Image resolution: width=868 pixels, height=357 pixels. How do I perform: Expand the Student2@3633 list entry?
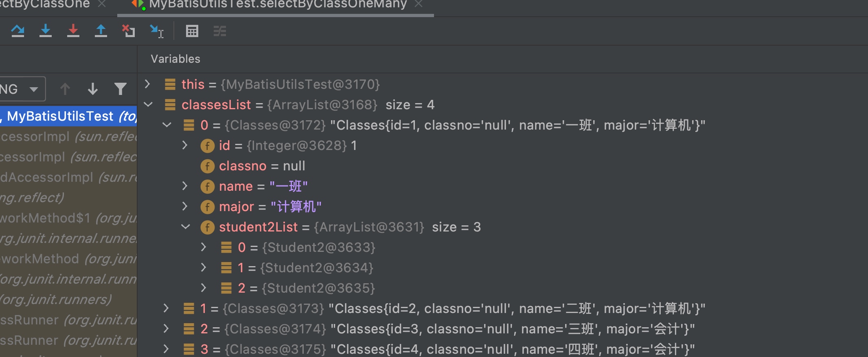pos(204,247)
